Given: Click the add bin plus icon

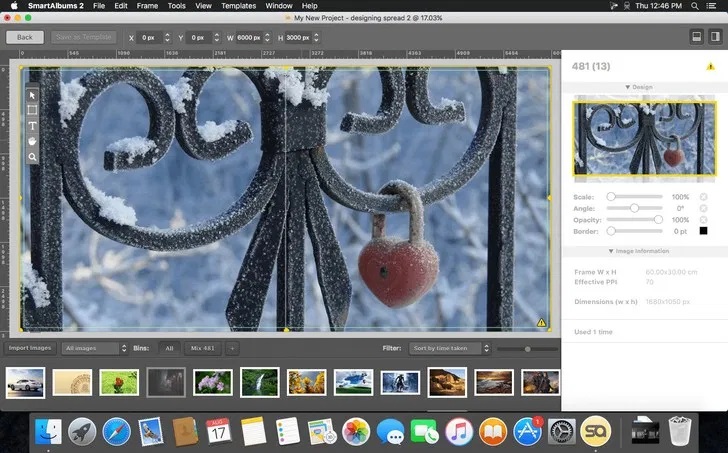Looking at the screenshot, I should [x=232, y=348].
